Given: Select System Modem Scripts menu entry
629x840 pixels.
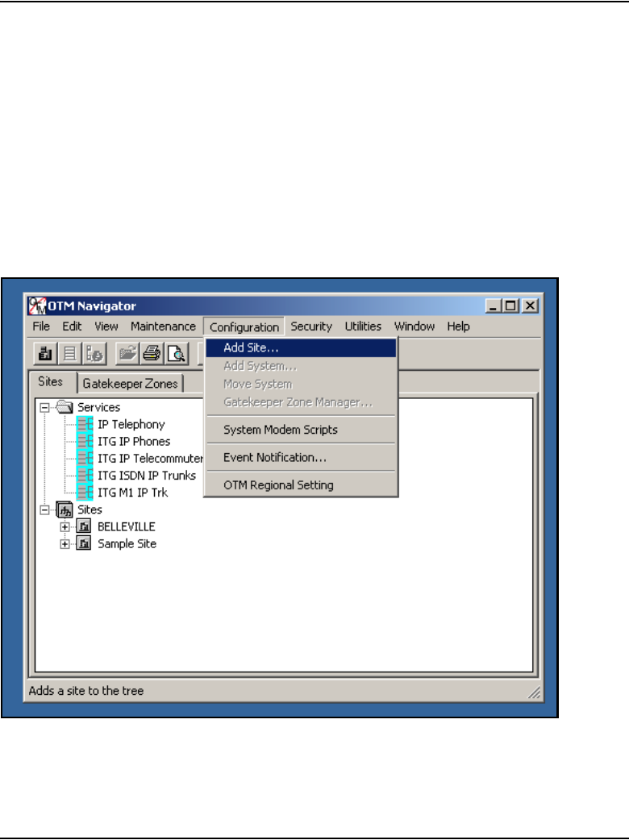Looking at the screenshot, I should (x=301, y=430).
